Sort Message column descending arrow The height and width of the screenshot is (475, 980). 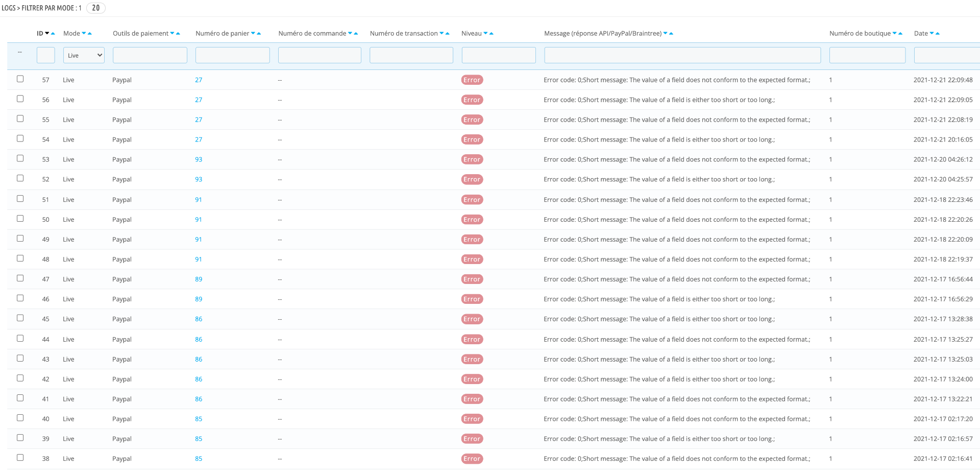click(x=666, y=33)
